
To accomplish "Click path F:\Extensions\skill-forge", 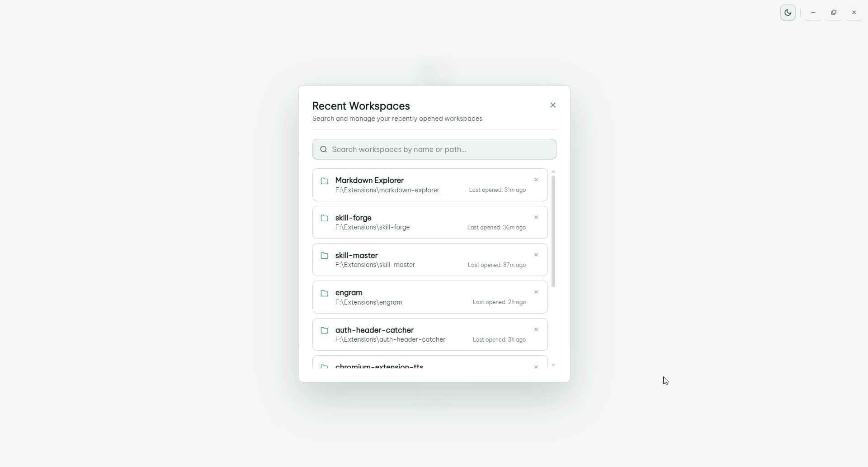I will pos(373,228).
